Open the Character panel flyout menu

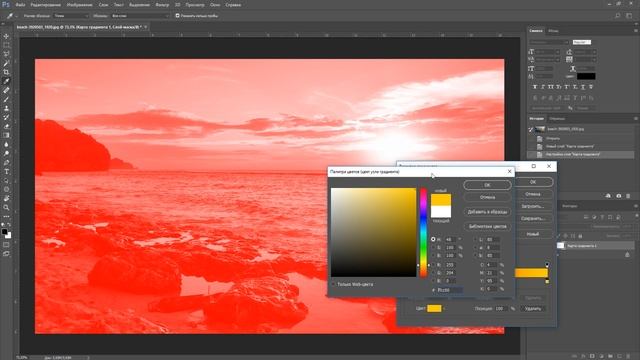(636, 31)
